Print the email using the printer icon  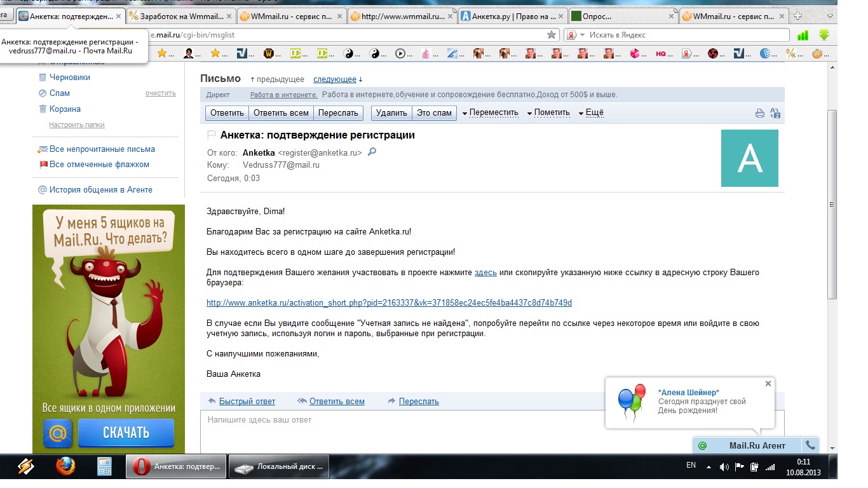click(759, 114)
